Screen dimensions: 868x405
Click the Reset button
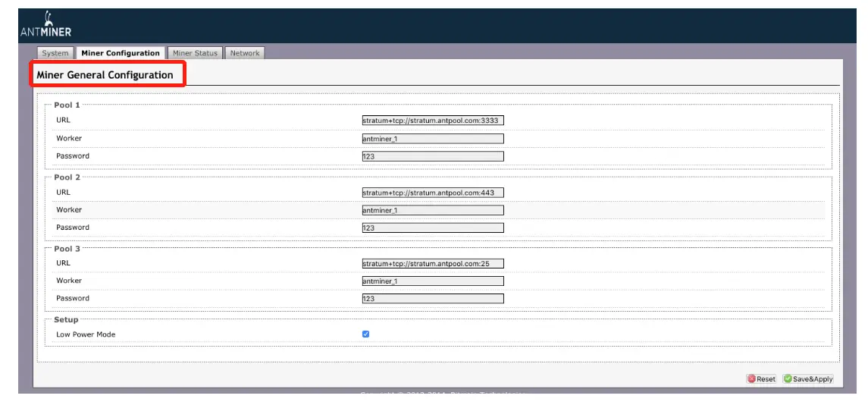761,379
